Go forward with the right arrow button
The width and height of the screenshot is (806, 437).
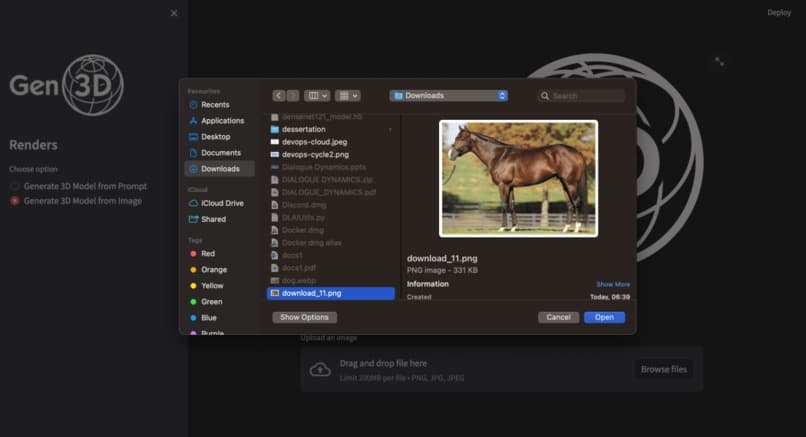[x=292, y=96]
